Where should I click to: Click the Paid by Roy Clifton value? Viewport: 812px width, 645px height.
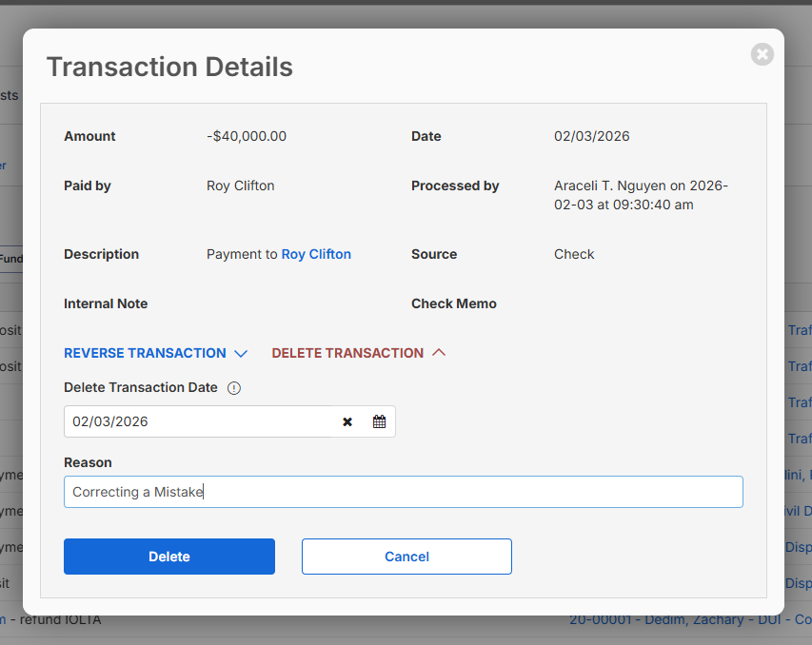240,186
